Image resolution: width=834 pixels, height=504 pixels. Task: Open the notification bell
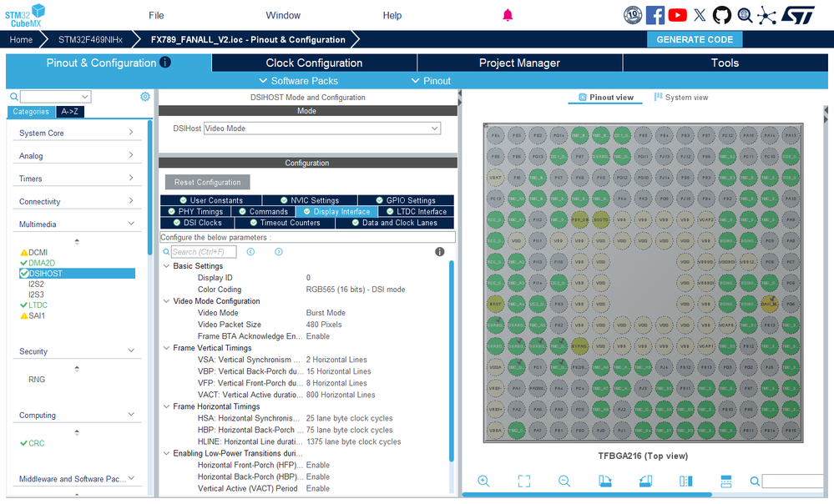[x=508, y=15]
